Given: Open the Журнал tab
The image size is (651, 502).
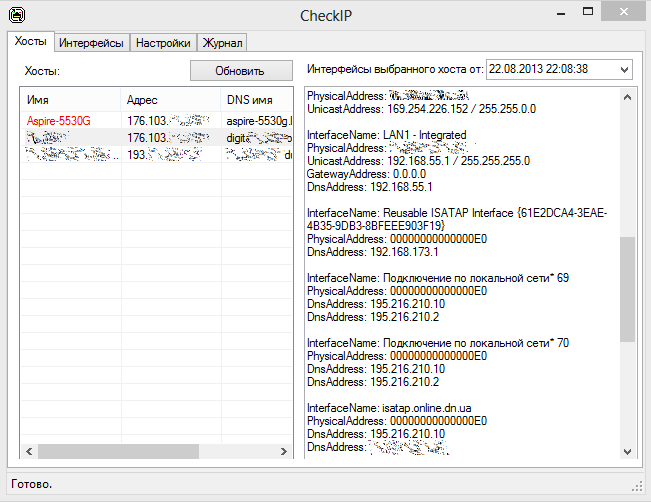Looking at the screenshot, I should 222,43.
